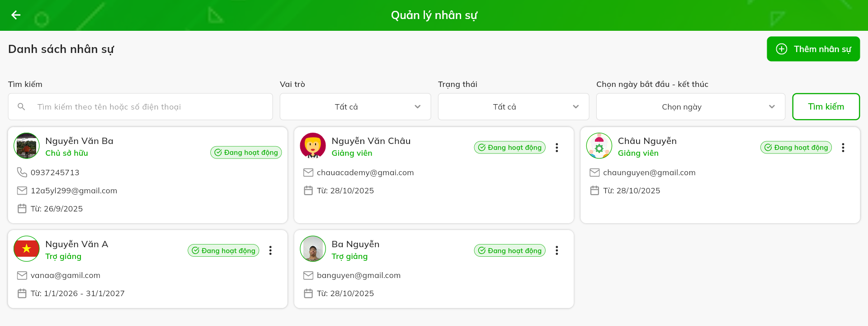The height and width of the screenshot is (326, 868).
Task: Click the Thêm nhân sự button
Action: coord(813,49)
